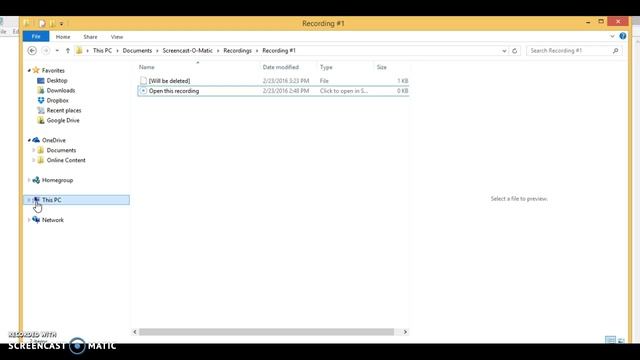Select Network in the navigation pane
The image size is (640, 360).
click(53, 220)
